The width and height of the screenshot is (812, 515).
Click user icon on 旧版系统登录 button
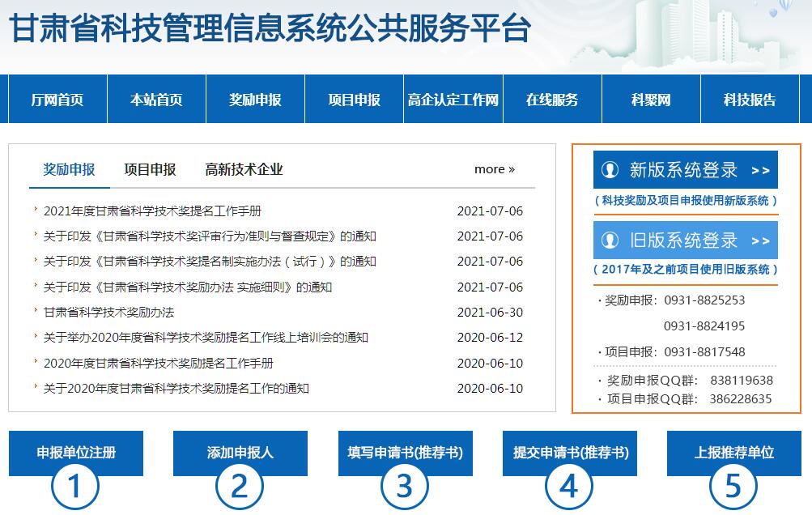610,240
